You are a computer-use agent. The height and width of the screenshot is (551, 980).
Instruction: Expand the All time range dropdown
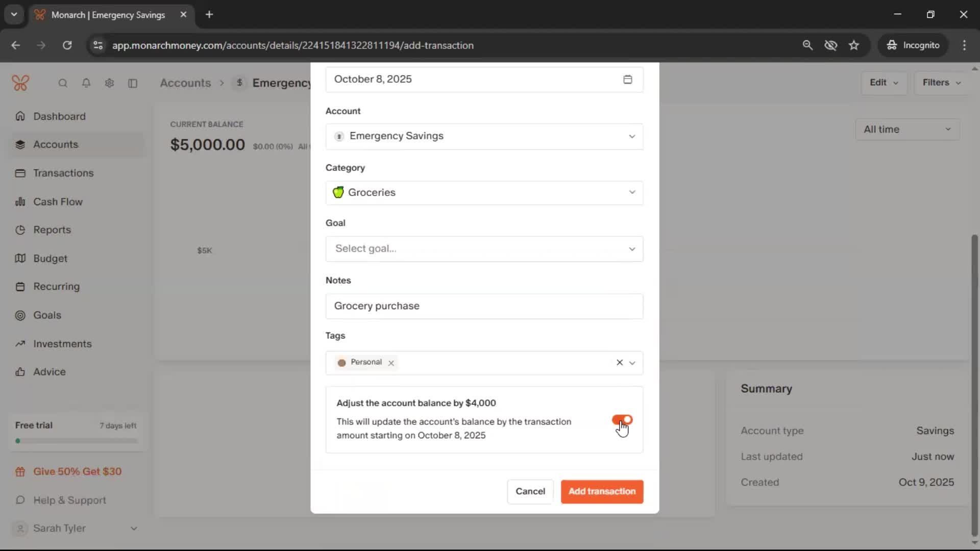[907, 130]
